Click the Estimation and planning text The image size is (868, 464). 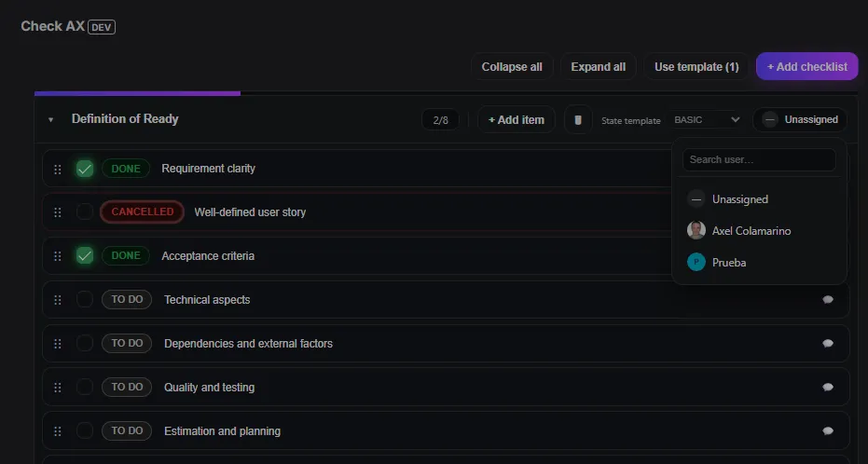[223, 430]
